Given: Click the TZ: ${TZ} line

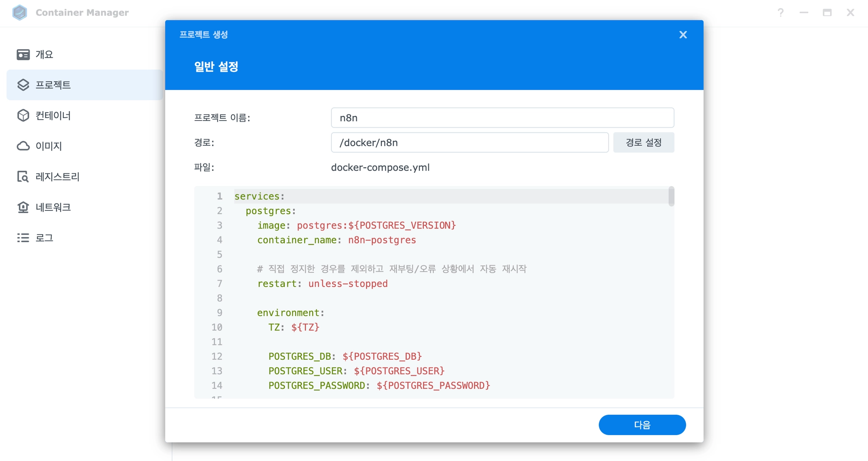Looking at the screenshot, I should coord(294,327).
